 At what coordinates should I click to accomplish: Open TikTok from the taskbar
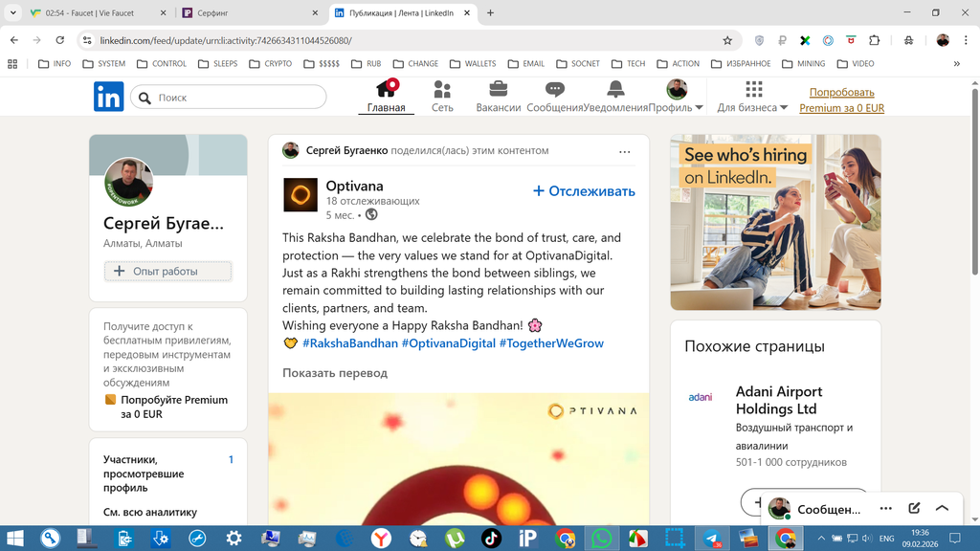click(x=491, y=538)
